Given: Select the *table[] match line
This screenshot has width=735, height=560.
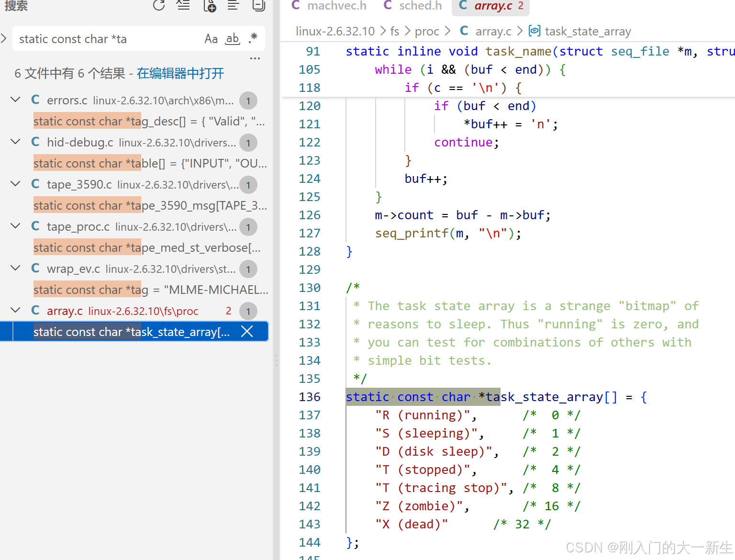Looking at the screenshot, I should tap(150, 163).
